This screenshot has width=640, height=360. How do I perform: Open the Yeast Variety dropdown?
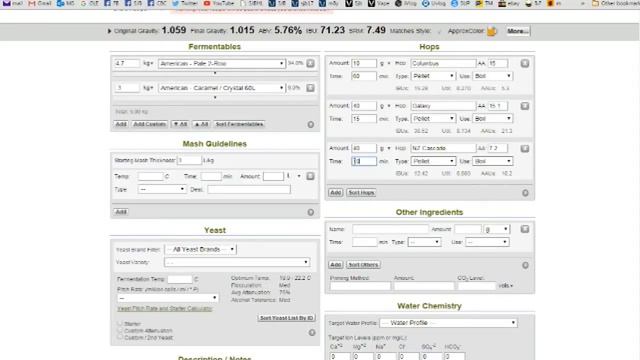click(237, 262)
